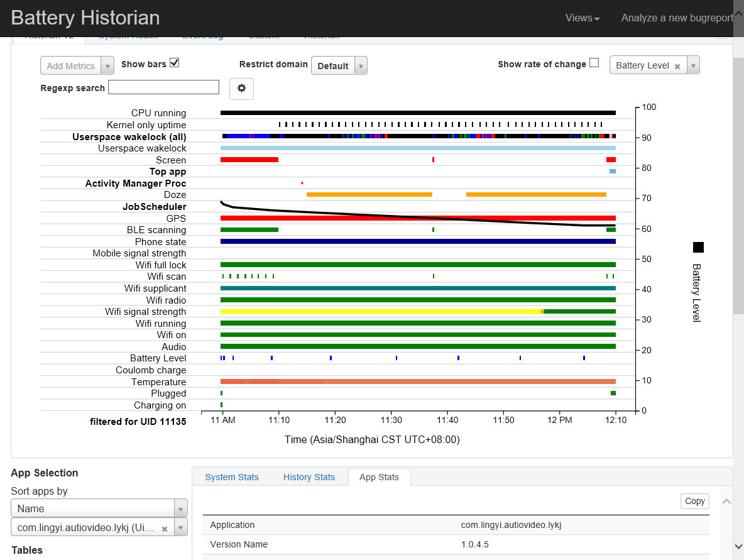744x560 pixels.
Task: Open the Battery Level metric dropdown arrow
Action: 693,65
